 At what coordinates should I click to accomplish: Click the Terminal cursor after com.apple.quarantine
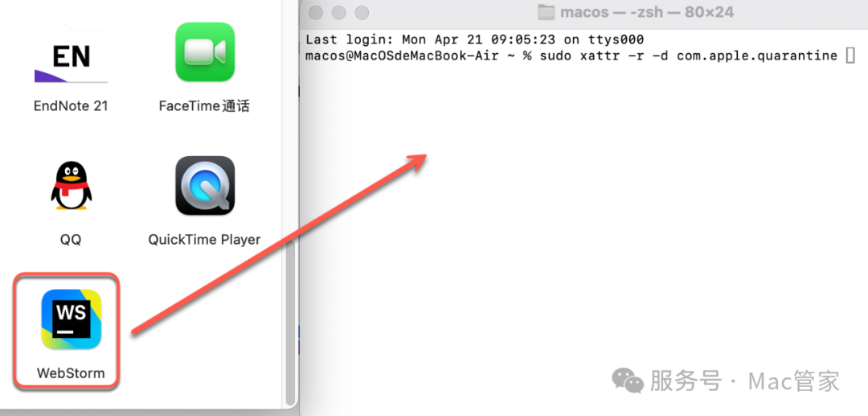[850, 56]
